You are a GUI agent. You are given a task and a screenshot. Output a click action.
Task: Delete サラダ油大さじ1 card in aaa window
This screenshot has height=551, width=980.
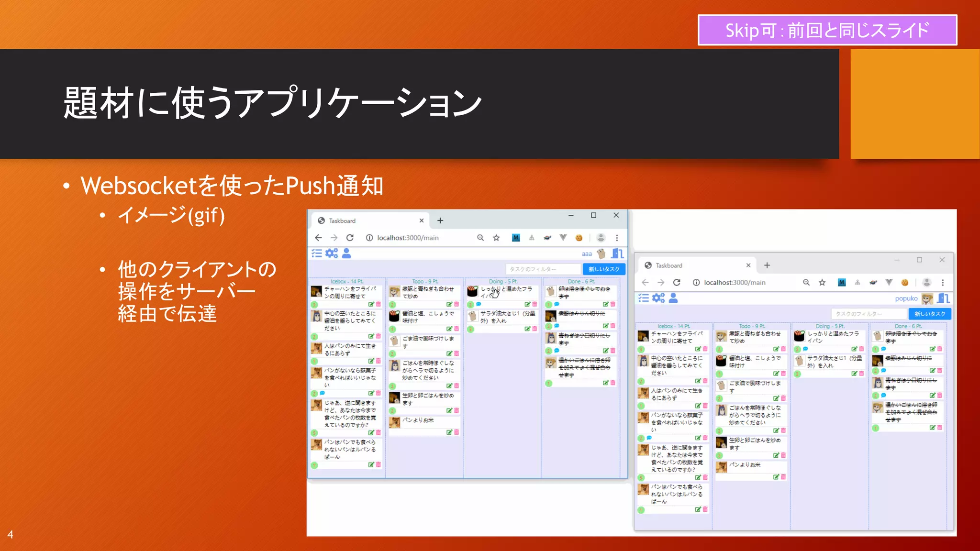pos(535,329)
